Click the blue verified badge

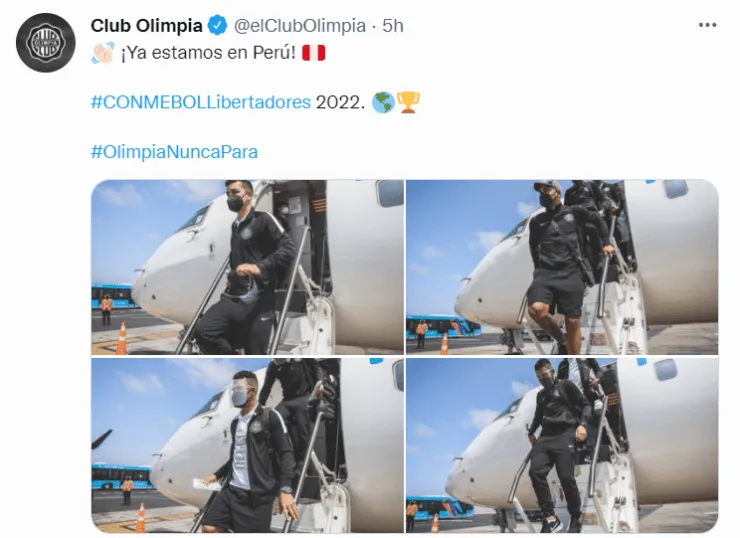[x=217, y=25]
